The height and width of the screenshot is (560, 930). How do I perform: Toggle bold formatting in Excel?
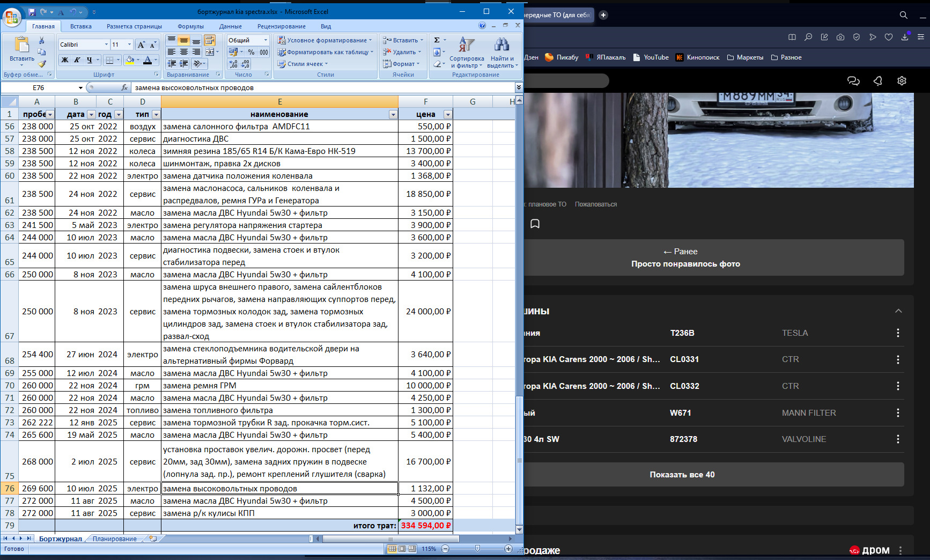[65, 60]
